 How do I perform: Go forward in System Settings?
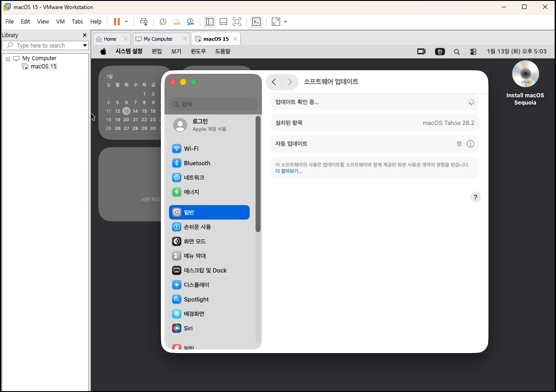290,82
